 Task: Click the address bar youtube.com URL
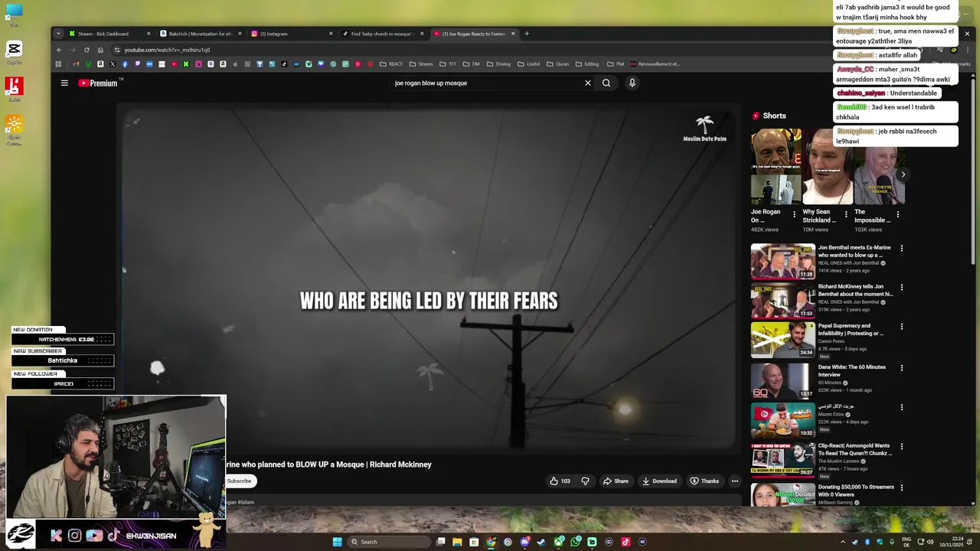click(x=167, y=50)
